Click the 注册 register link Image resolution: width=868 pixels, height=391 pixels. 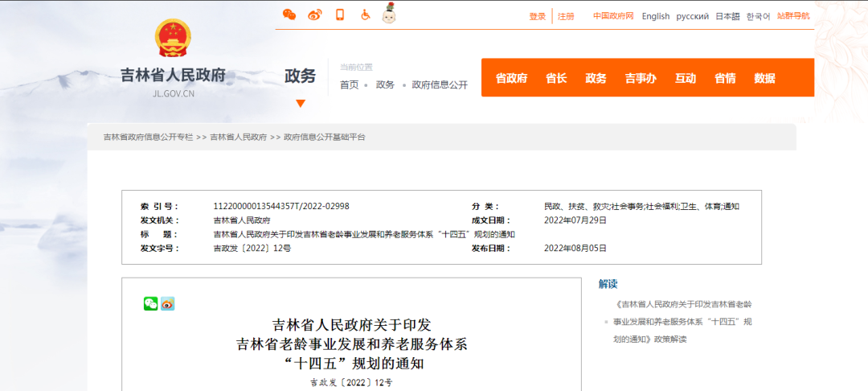pos(566,16)
